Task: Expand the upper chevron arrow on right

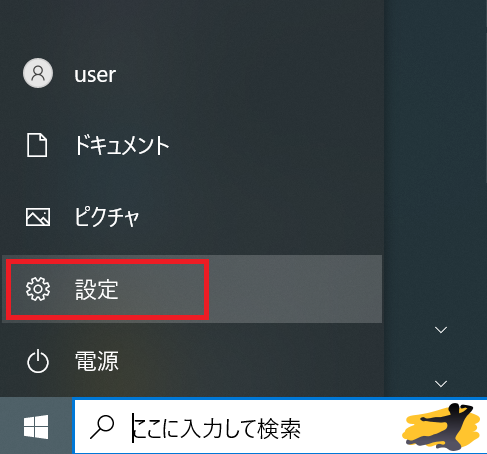Action: (441, 330)
